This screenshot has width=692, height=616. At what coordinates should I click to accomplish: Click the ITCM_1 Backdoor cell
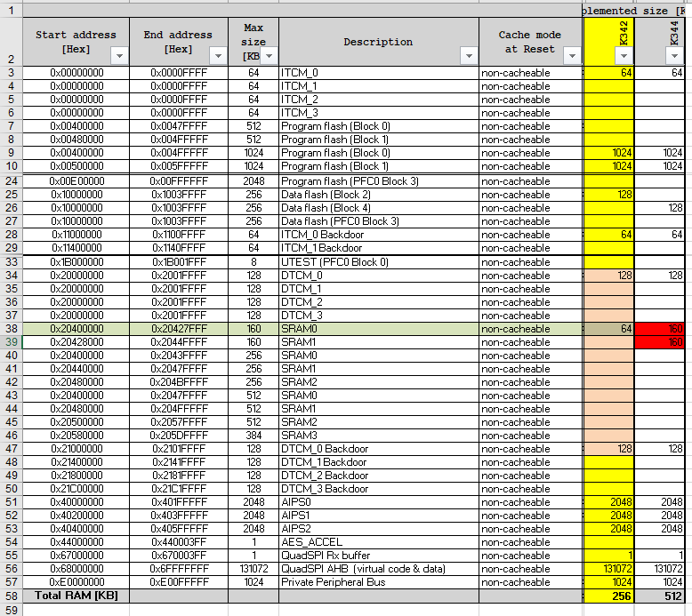point(379,248)
